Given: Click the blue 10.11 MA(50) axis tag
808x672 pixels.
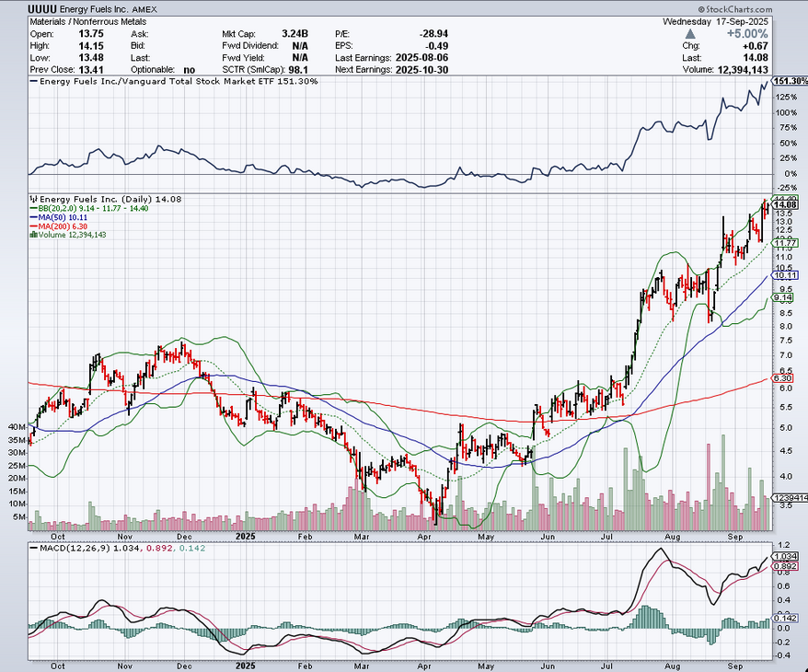Looking at the screenshot, I should (784, 275).
